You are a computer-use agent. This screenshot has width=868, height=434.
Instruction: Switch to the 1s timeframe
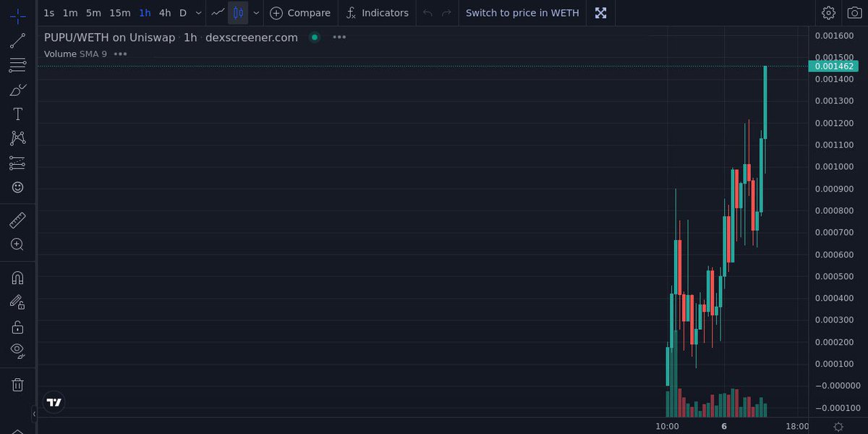coord(48,13)
